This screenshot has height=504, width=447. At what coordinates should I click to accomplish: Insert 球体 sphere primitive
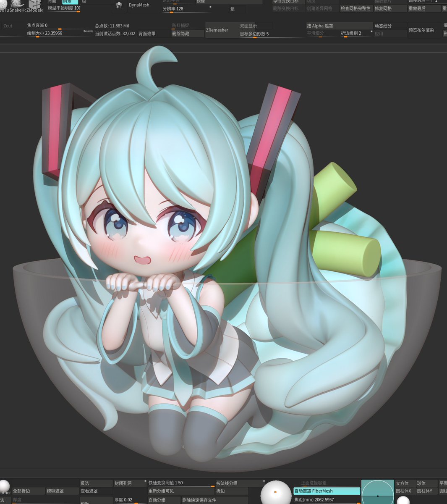coord(426,483)
